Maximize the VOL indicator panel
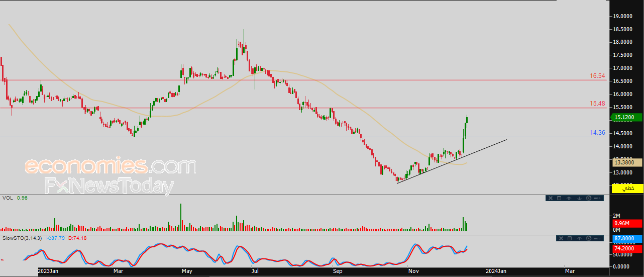 (559, 198)
